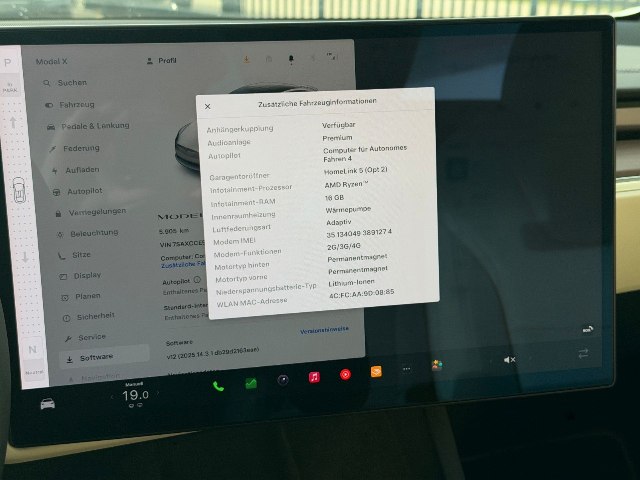The width and height of the screenshot is (640, 480).
Task: Tap the Model X title text
Action: tap(51, 62)
